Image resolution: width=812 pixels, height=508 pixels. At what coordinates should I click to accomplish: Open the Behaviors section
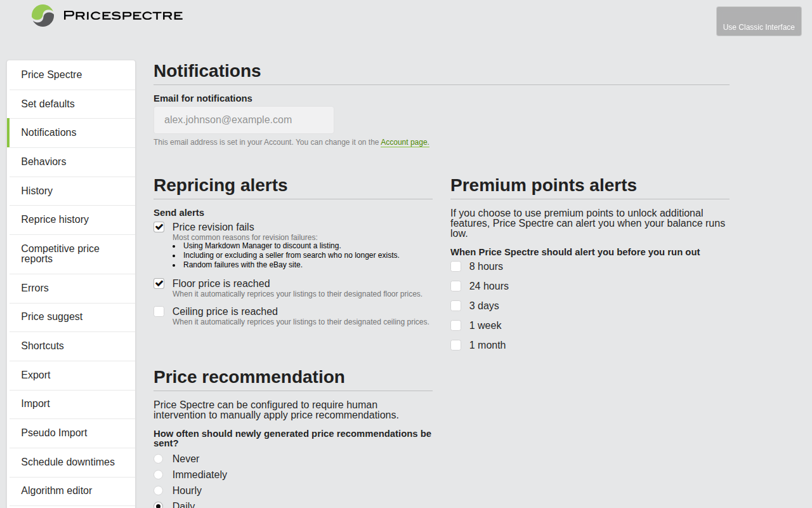pos(44,161)
